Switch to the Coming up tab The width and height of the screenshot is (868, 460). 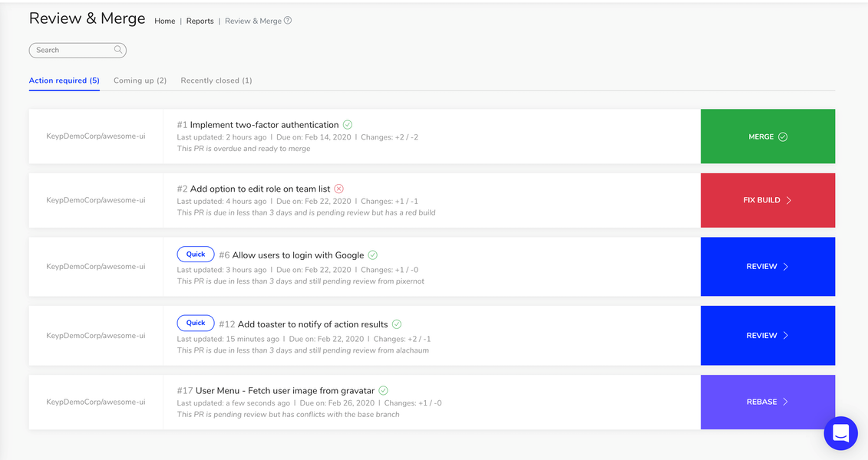pos(139,80)
